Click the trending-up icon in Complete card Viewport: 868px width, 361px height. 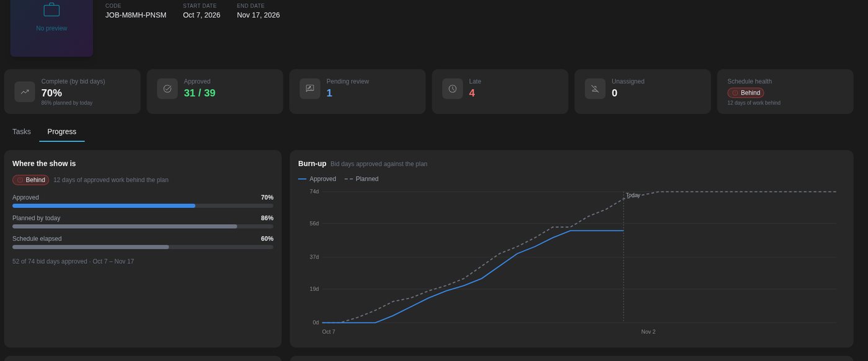point(25,91)
